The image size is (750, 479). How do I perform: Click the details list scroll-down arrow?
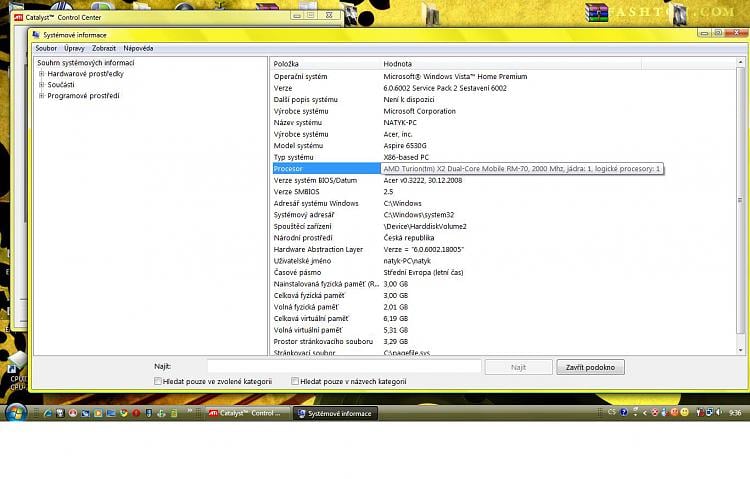(x=740, y=350)
